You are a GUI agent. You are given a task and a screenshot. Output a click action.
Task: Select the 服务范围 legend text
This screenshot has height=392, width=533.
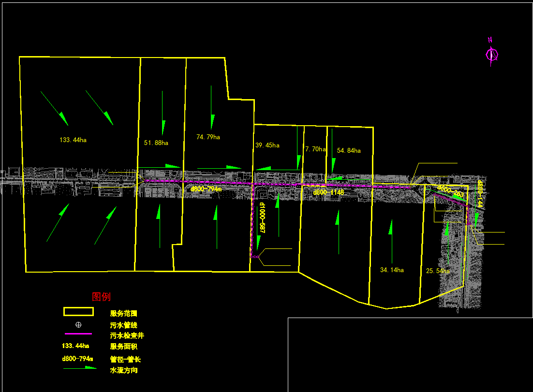tap(124, 314)
